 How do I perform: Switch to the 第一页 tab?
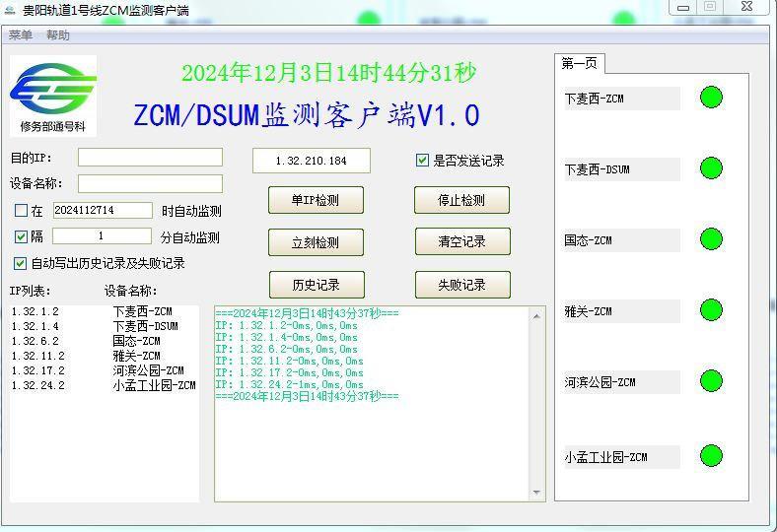tap(580, 63)
